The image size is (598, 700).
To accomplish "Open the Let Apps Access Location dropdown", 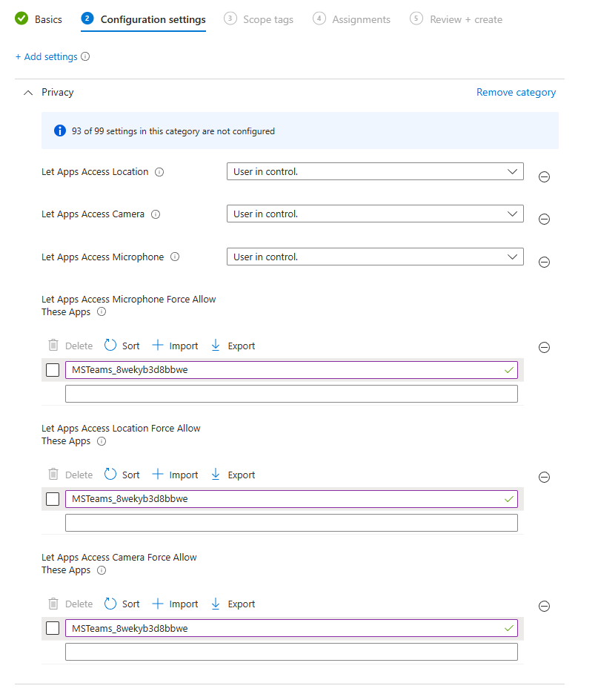I will pos(375,172).
